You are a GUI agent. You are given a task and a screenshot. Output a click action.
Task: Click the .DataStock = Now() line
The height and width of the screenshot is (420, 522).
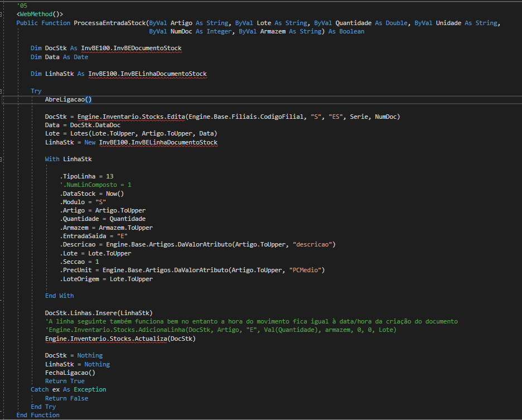(91, 194)
